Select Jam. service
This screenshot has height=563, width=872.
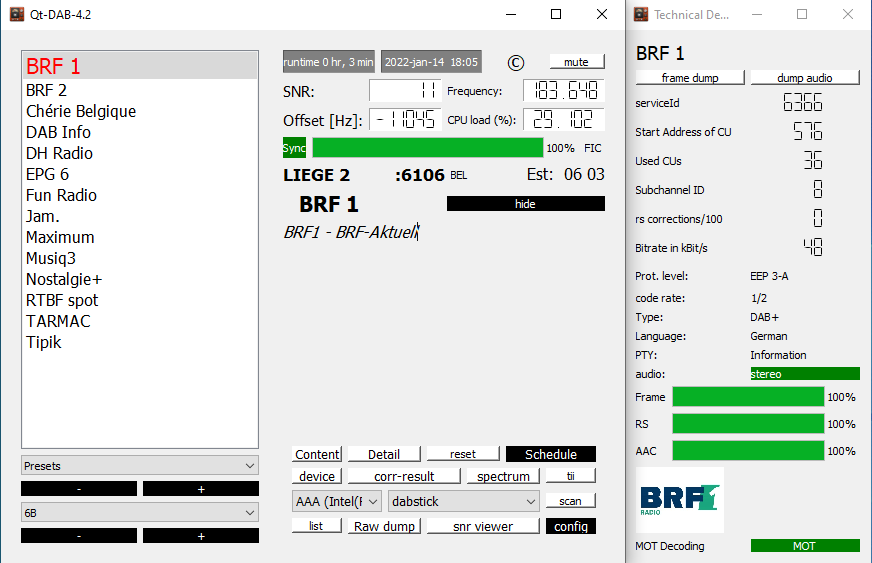pyautogui.click(x=140, y=216)
